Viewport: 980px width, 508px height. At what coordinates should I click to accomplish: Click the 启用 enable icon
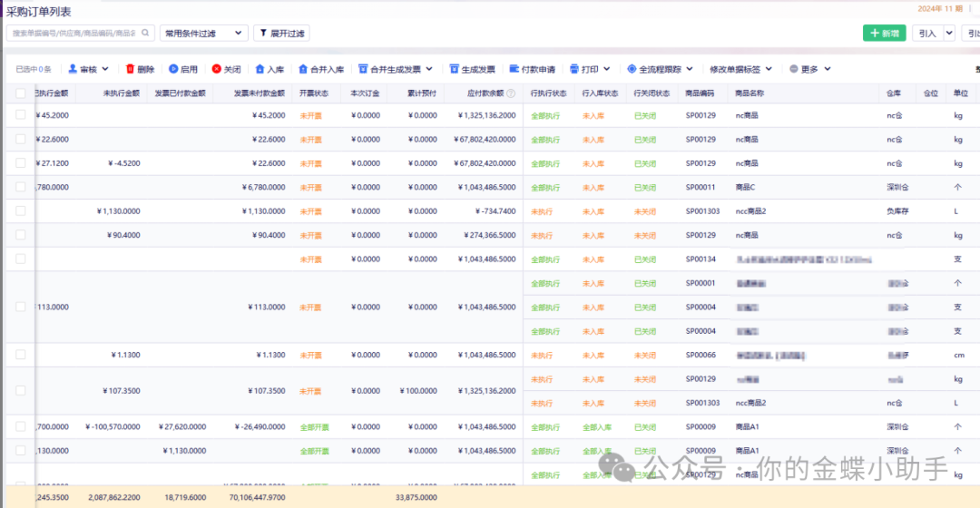(172, 69)
